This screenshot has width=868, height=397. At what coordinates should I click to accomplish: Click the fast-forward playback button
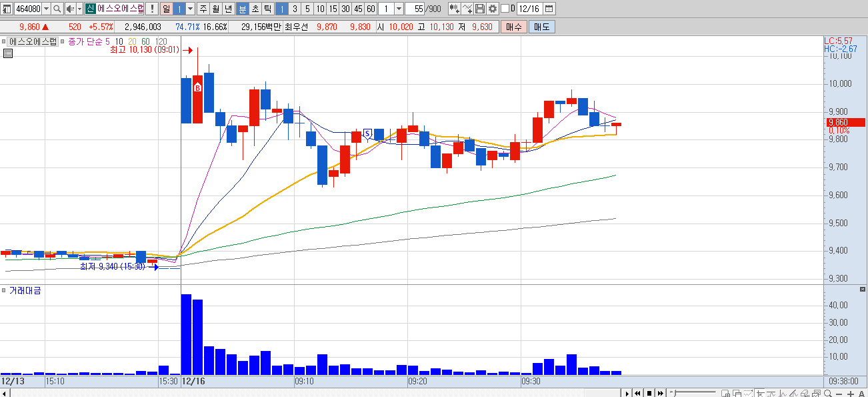coord(660,393)
